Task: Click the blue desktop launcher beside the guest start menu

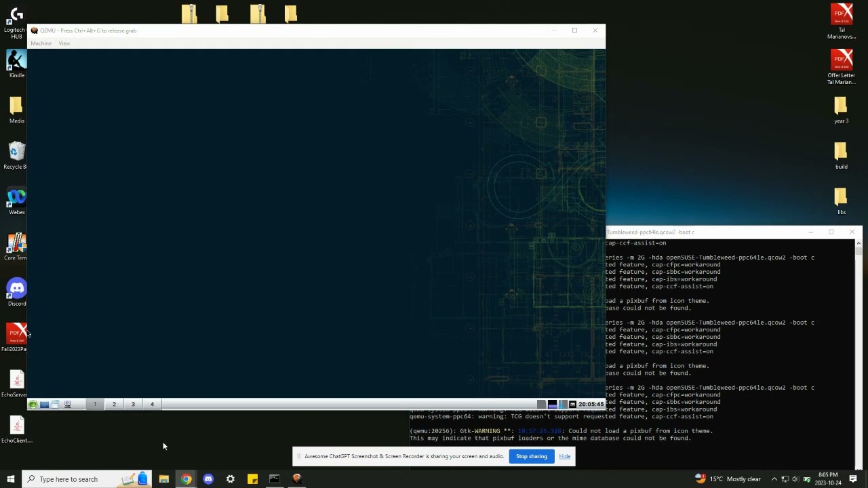Action: tap(44, 405)
